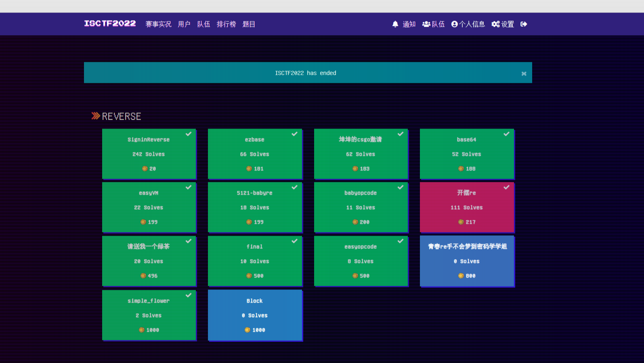The width and height of the screenshot is (644, 363).
Task: Open the babyopcode challenge card
Action: click(x=361, y=207)
